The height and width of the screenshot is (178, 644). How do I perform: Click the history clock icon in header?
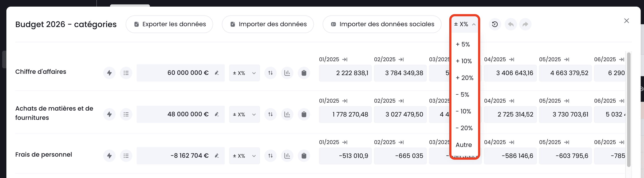(x=495, y=24)
